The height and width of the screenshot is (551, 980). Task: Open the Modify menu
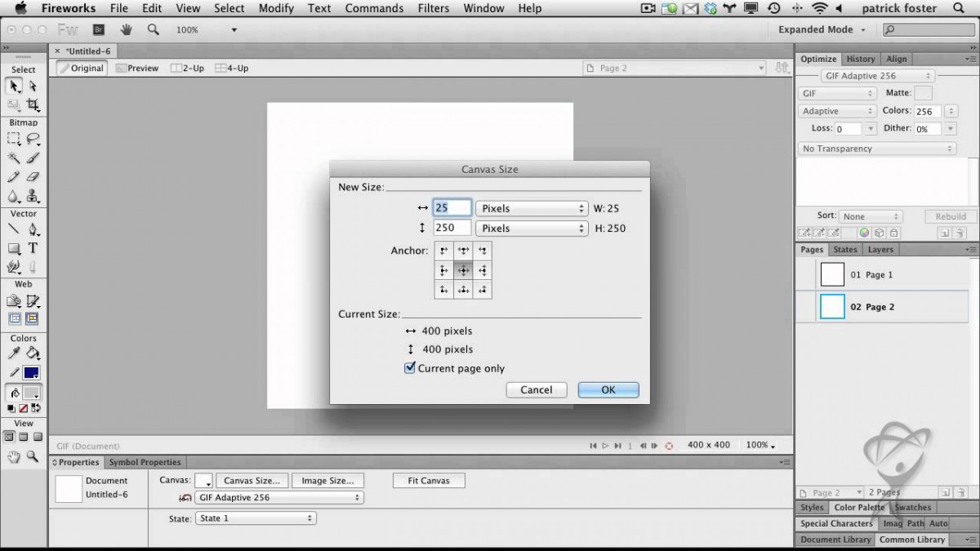[x=276, y=8]
